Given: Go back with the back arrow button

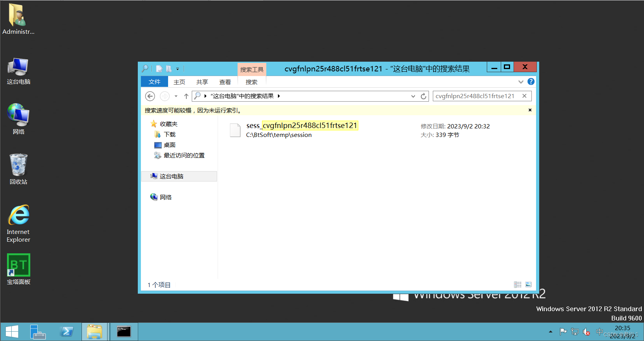Looking at the screenshot, I should (x=150, y=96).
